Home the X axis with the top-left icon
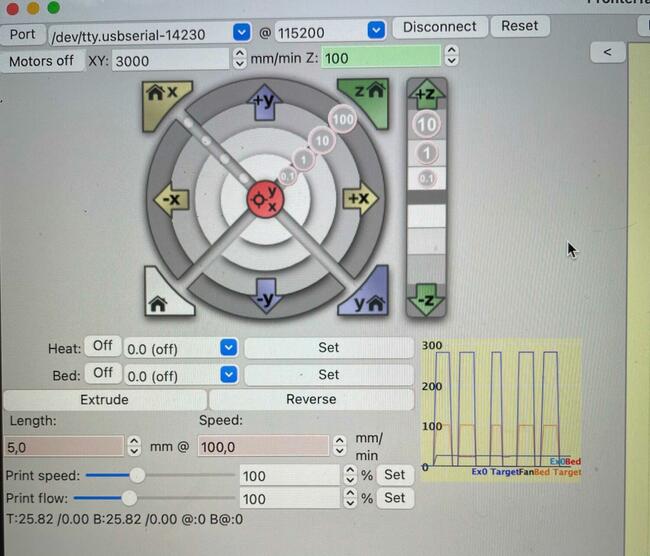The width and height of the screenshot is (650, 556). click(164, 96)
